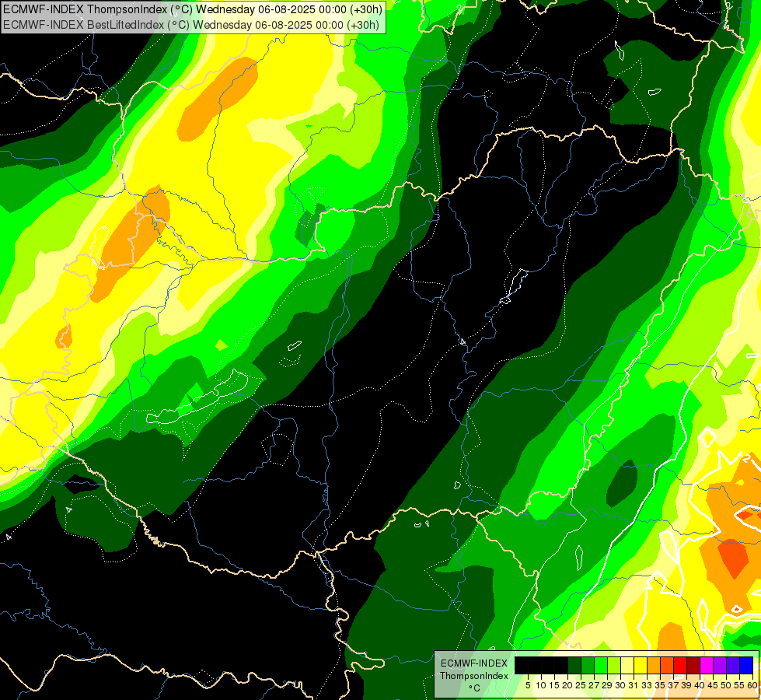Click the legend tick value 20
Viewport: 761px width, 700px height.
click(567, 685)
